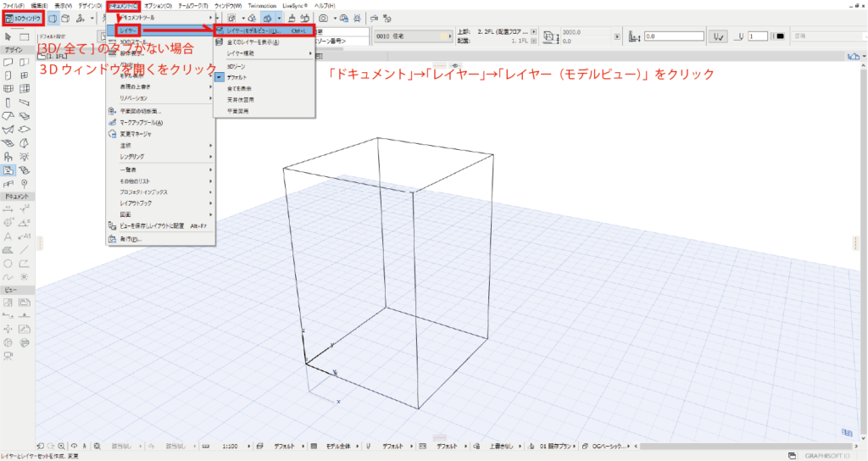Viewport: 868px width, 461px height.
Task: Choose 全てのレイヤーを表示(A) in the submenu
Action: [x=264, y=42]
